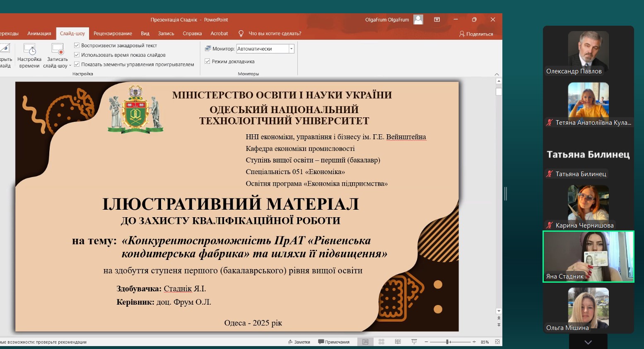
Task: Click the Заметки notes button
Action: pyautogui.click(x=299, y=342)
